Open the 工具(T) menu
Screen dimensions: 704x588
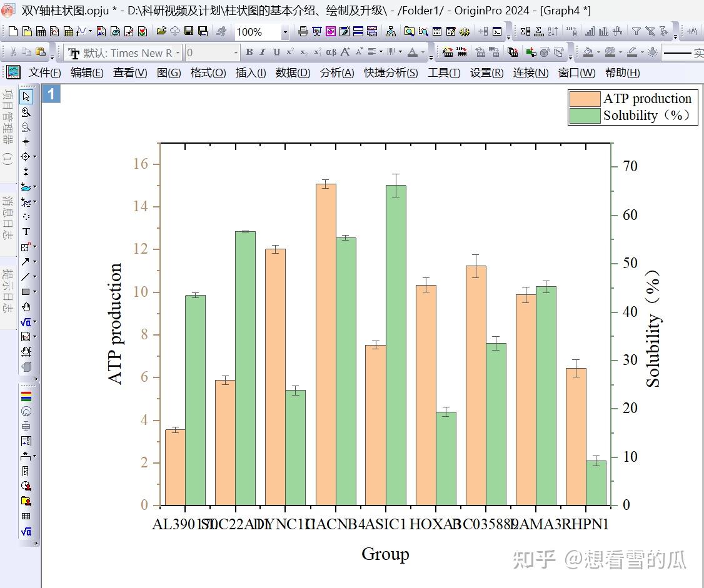pyautogui.click(x=443, y=72)
